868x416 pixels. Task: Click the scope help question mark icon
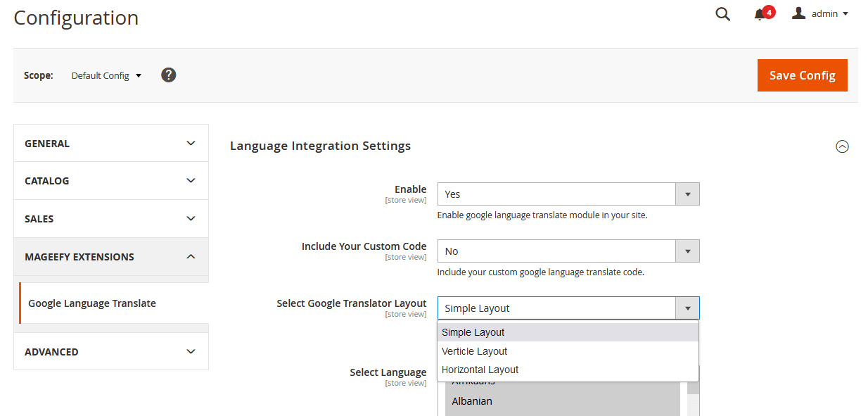168,74
